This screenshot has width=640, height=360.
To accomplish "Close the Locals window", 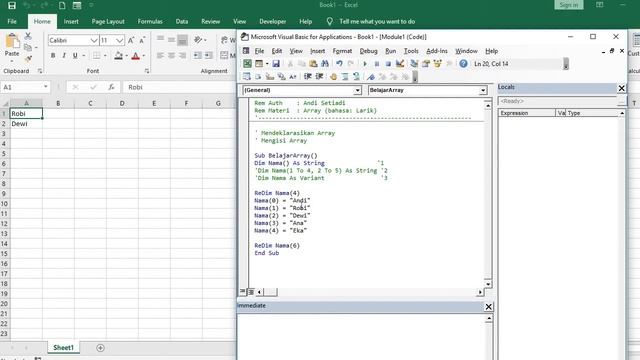I will tap(621, 88).
